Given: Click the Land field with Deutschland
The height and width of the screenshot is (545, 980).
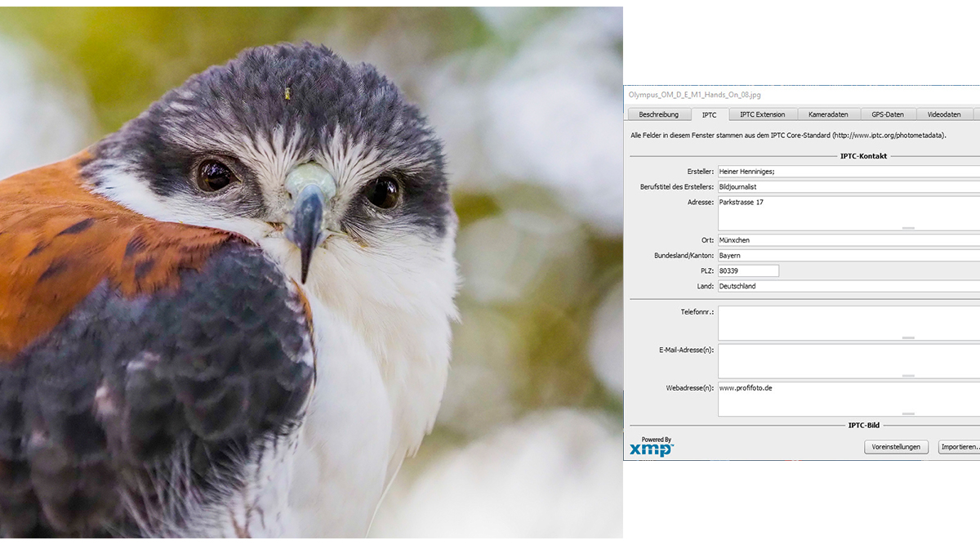Looking at the screenshot, I should (x=849, y=286).
